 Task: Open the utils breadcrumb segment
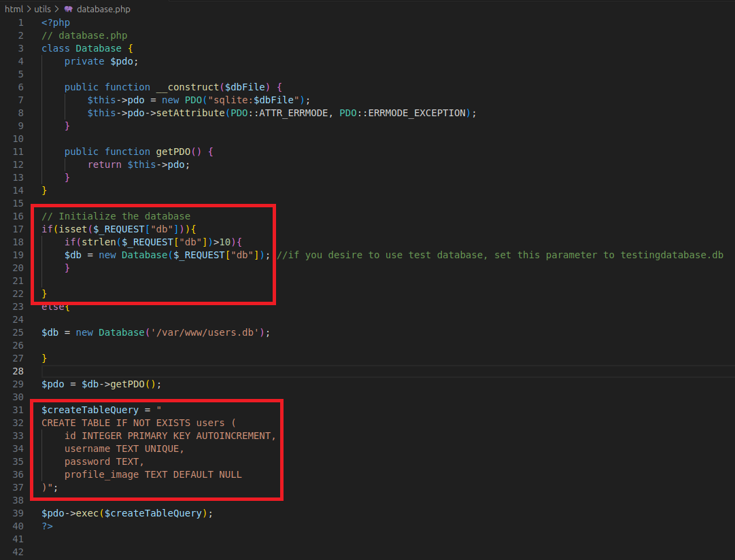coord(42,10)
